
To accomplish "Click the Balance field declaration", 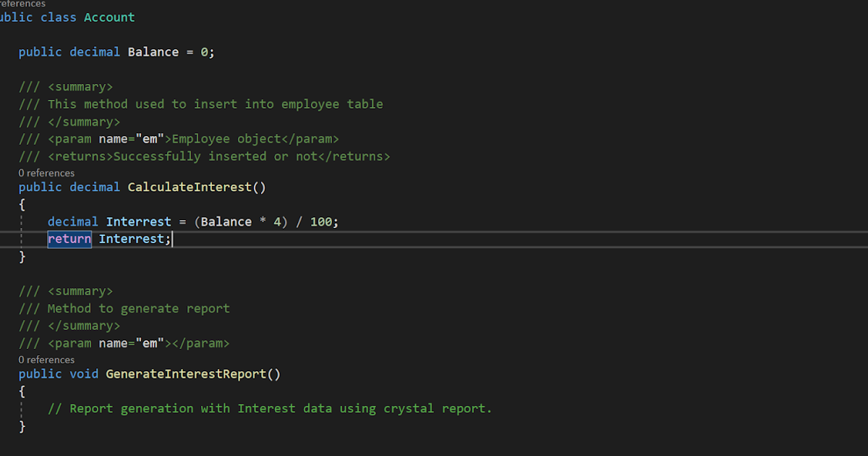I will tap(153, 51).
